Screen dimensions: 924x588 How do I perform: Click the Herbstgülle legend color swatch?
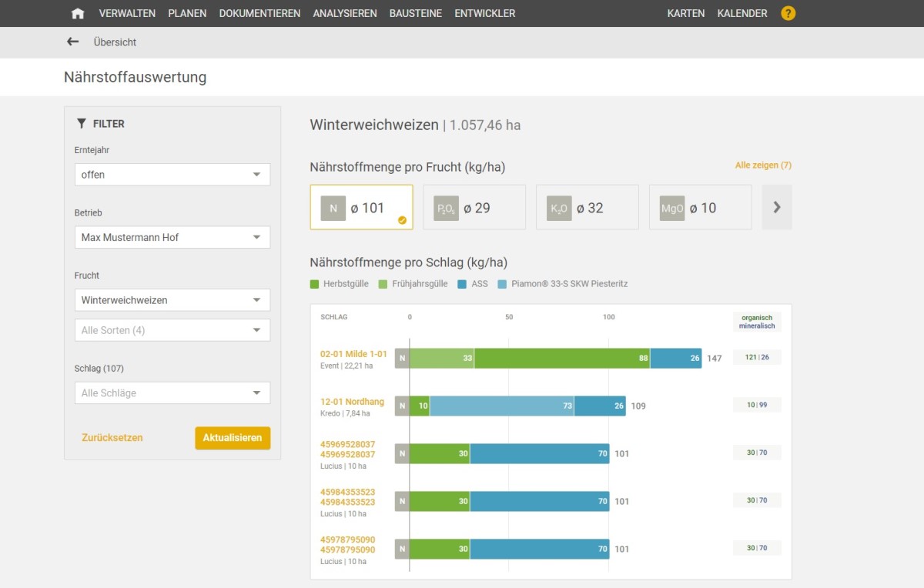point(314,284)
